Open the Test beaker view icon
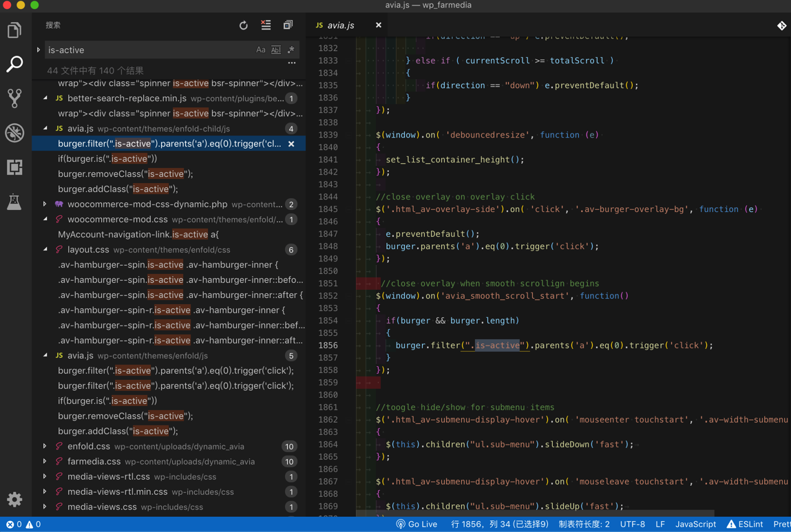791x532 pixels. coord(14,202)
